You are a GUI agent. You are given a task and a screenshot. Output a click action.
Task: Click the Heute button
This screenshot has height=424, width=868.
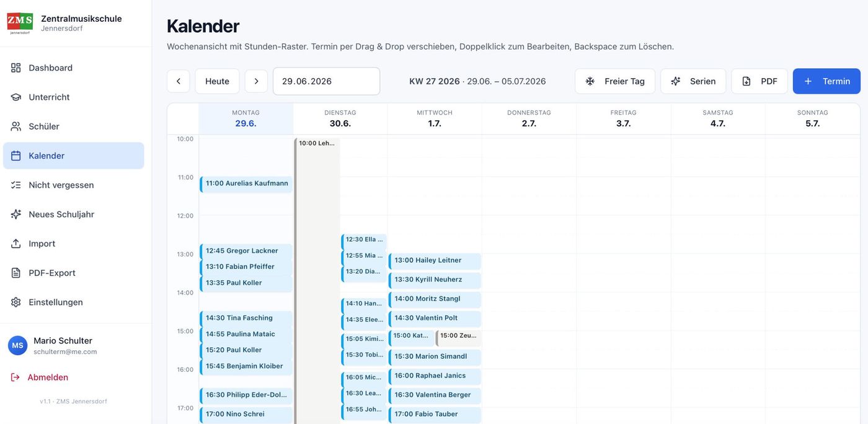point(217,81)
